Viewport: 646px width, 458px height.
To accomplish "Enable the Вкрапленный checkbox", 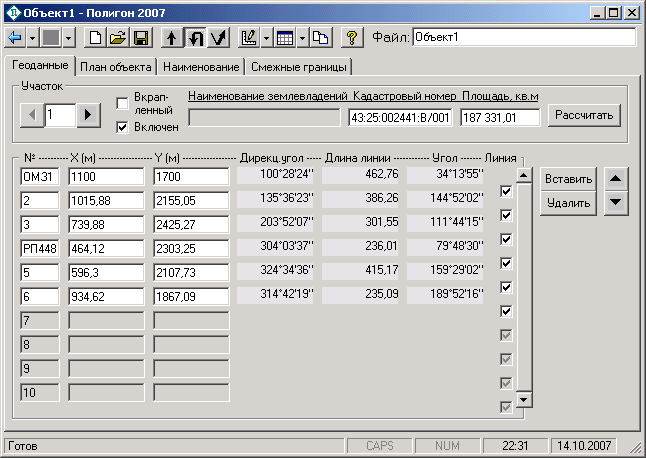I will (x=123, y=103).
